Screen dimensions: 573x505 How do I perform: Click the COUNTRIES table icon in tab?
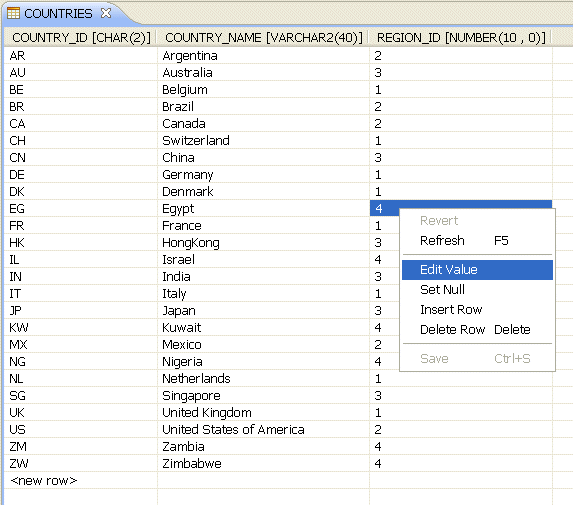14,14
